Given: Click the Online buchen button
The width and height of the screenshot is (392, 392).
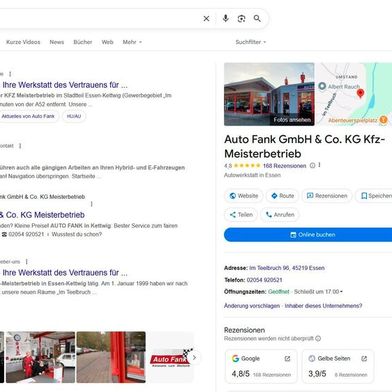Looking at the screenshot, I should [x=308, y=235].
